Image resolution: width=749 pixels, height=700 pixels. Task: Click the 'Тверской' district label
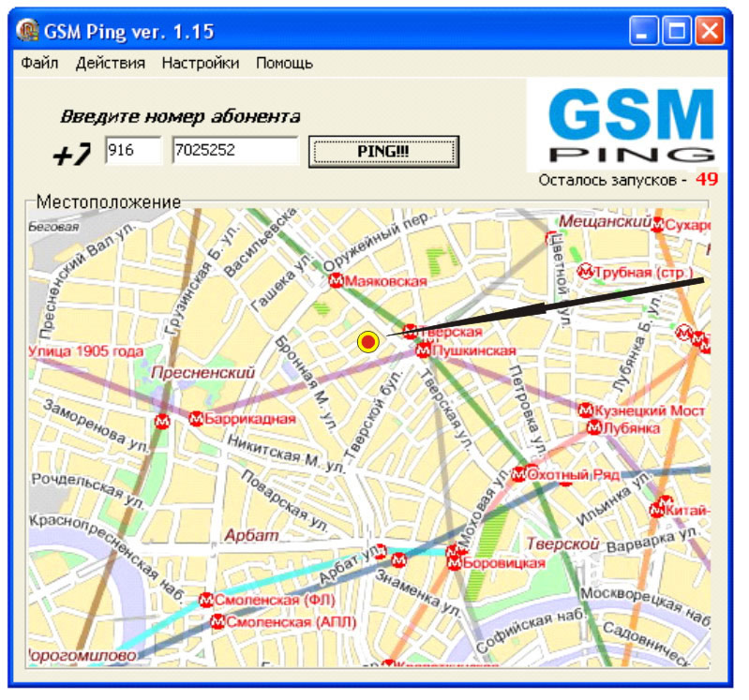coord(562,544)
